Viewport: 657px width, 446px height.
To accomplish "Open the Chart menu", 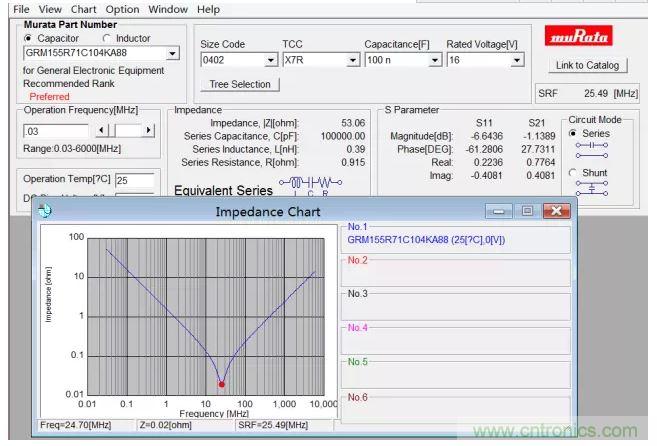I will 83,9.
